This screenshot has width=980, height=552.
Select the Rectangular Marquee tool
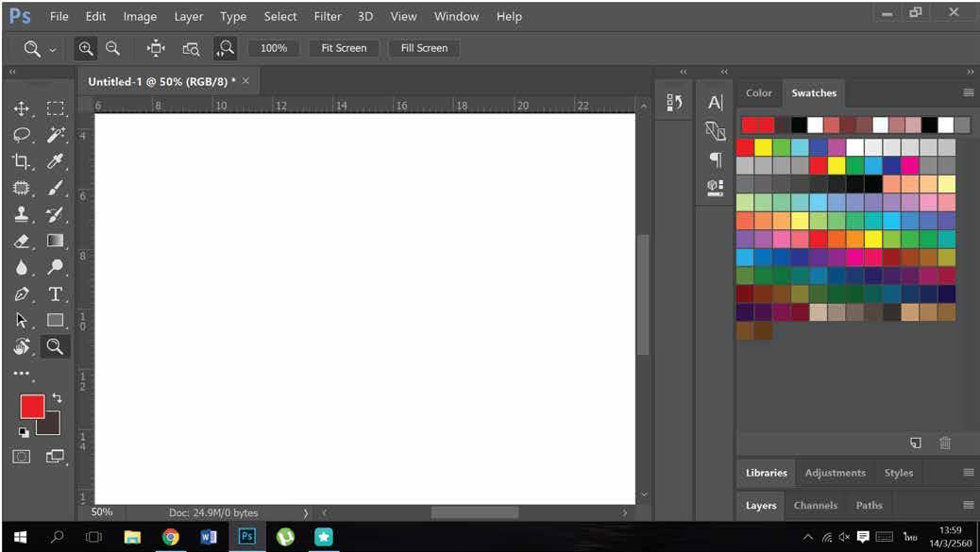55,109
